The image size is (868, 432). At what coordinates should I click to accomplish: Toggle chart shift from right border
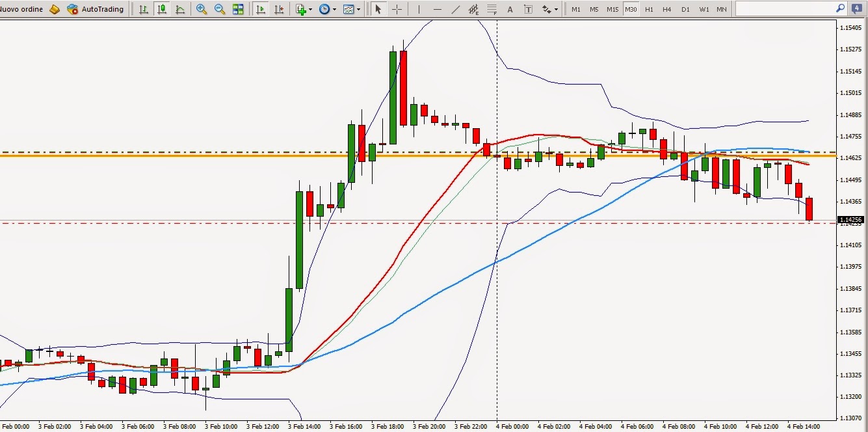279,9
